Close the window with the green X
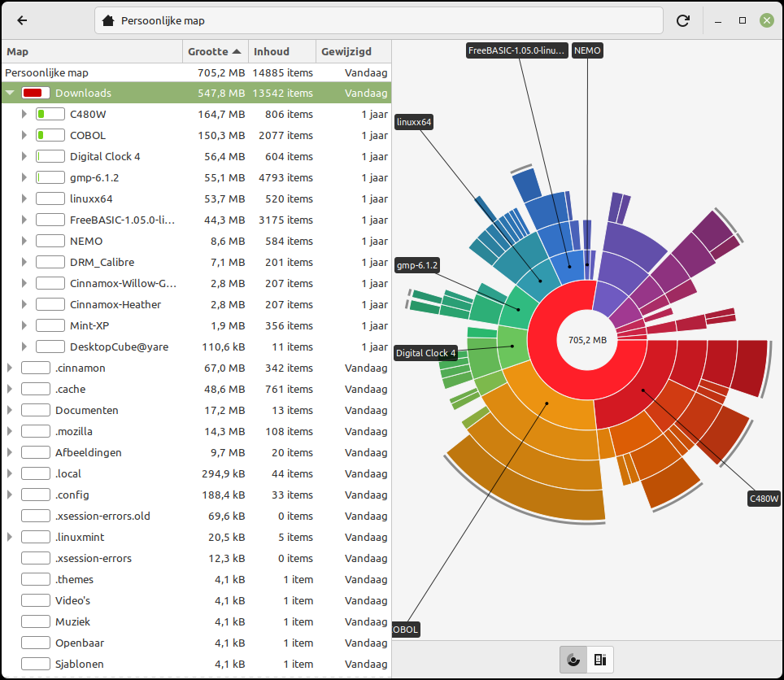 point(766,20)
